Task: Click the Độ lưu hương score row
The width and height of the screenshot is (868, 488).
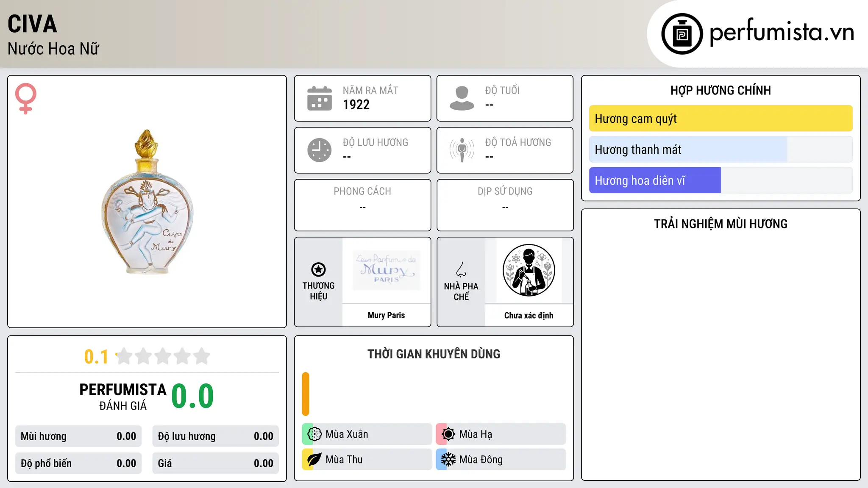Action: tap(215, 436)
